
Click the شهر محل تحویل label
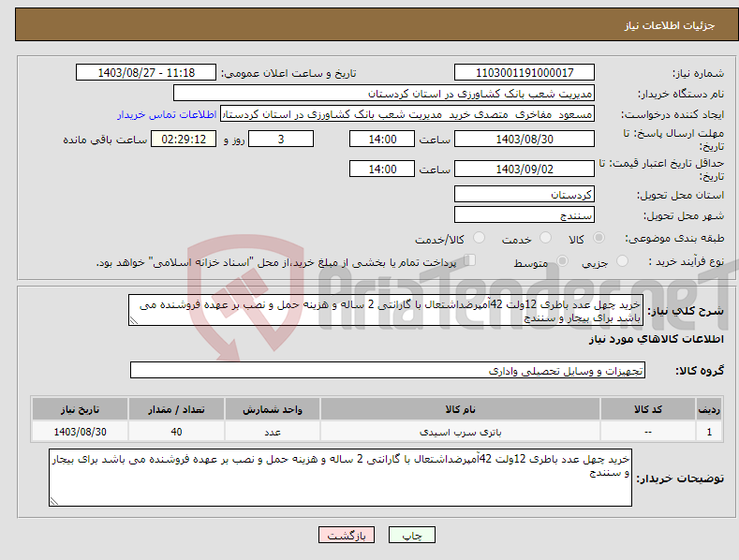pyautogui.click(x=684, y=215)
